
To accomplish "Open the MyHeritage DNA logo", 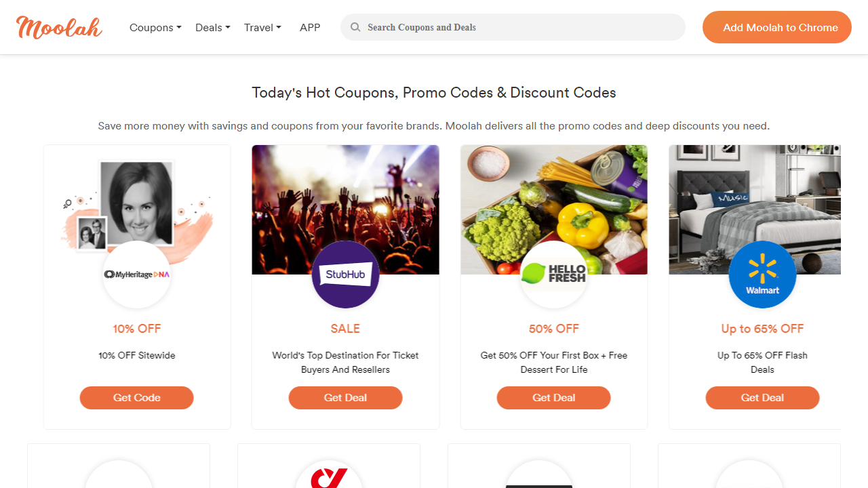I will (136, 274).
